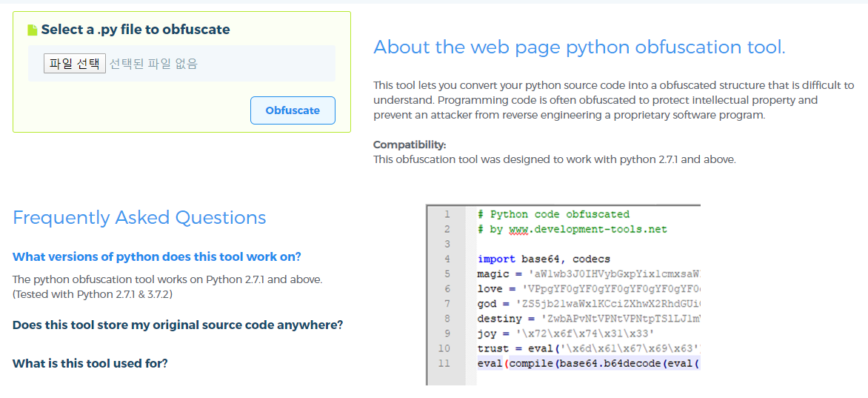Click the 'About the web page python obfuscation tool.' heading

[579, 47]
